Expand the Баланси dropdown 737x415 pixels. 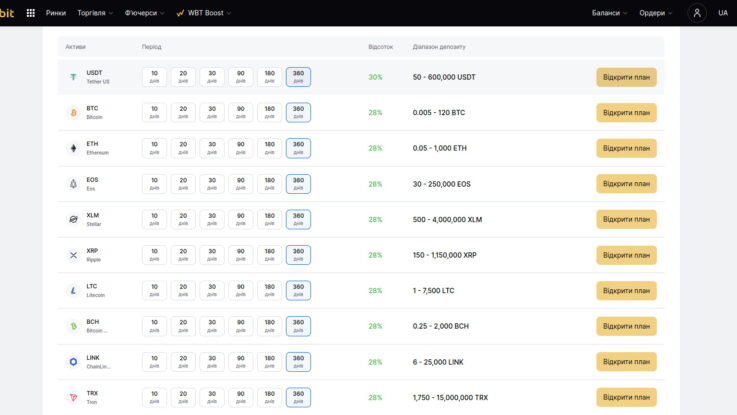click(x=609, y=13)
